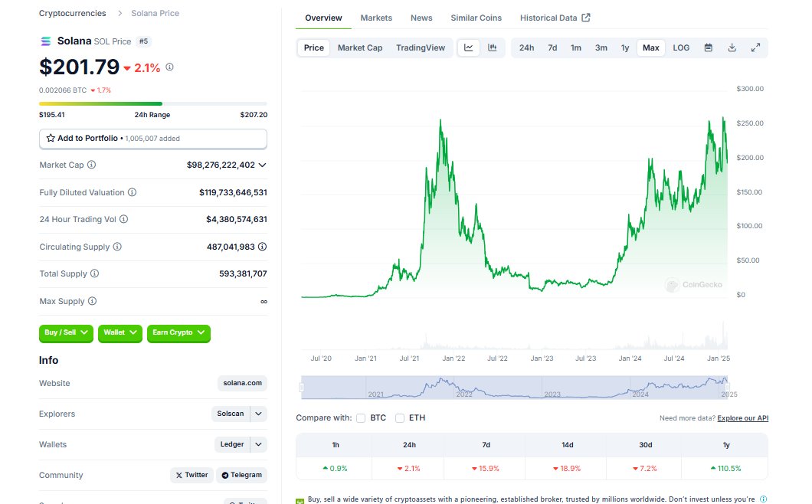Viewport: 812px width, 504px height.
Task: Switch to line chart view icon
Action: (x=469, y=47)
